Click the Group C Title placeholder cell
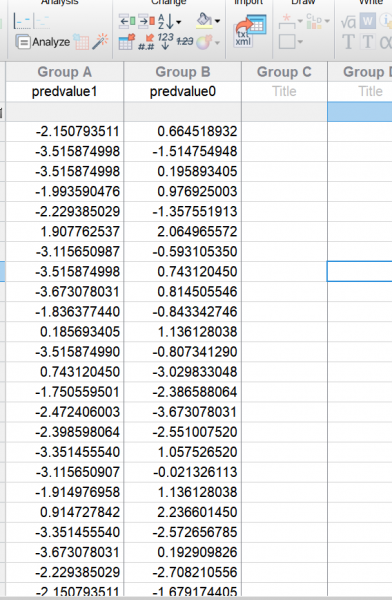The height and width of the screenshot is (600, 392). coord(284,91)
